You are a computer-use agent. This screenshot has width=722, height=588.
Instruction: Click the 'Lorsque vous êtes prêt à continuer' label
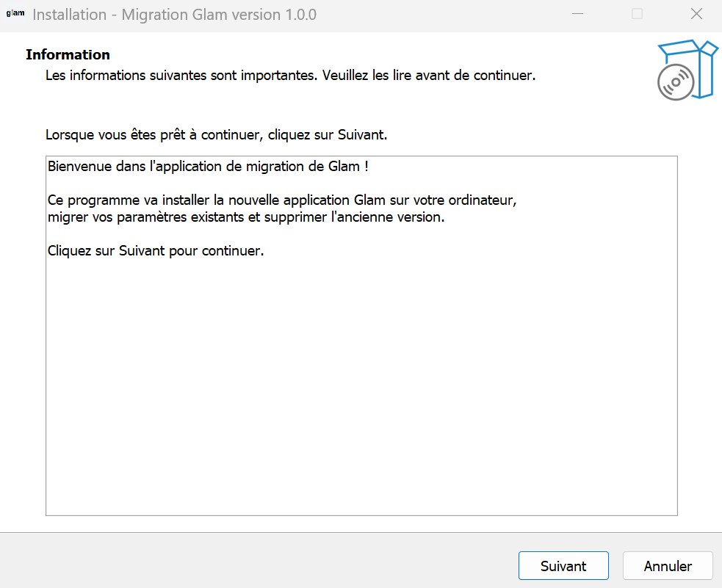click(216, 135)
